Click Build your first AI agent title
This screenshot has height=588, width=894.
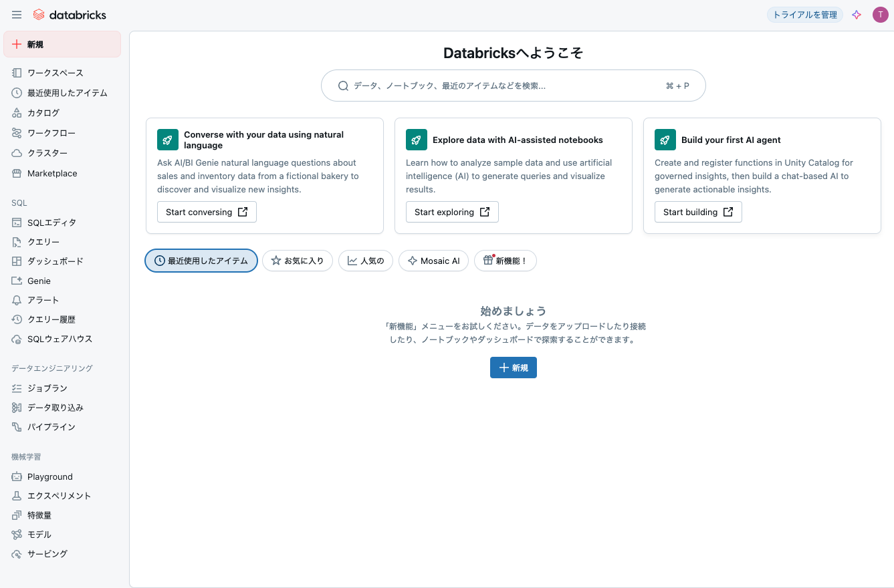(732, 140)
